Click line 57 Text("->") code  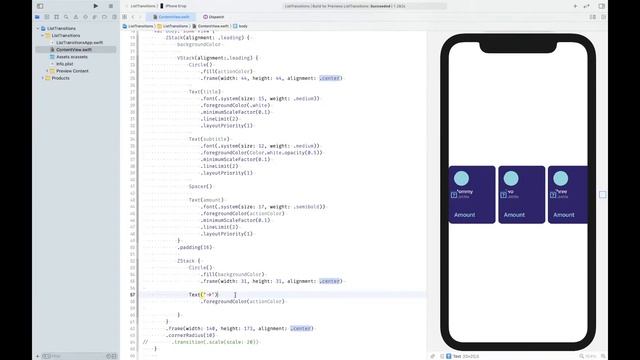[203, 295]
